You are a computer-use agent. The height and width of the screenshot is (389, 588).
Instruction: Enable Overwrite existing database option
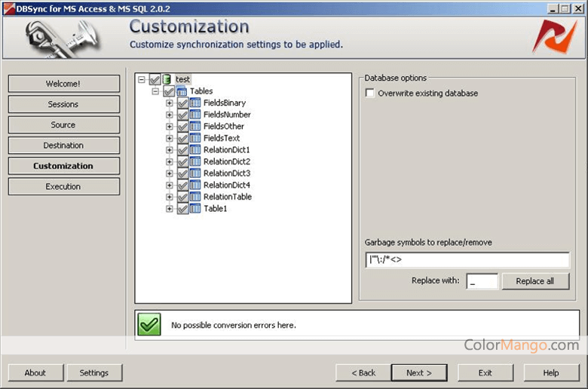369,93
